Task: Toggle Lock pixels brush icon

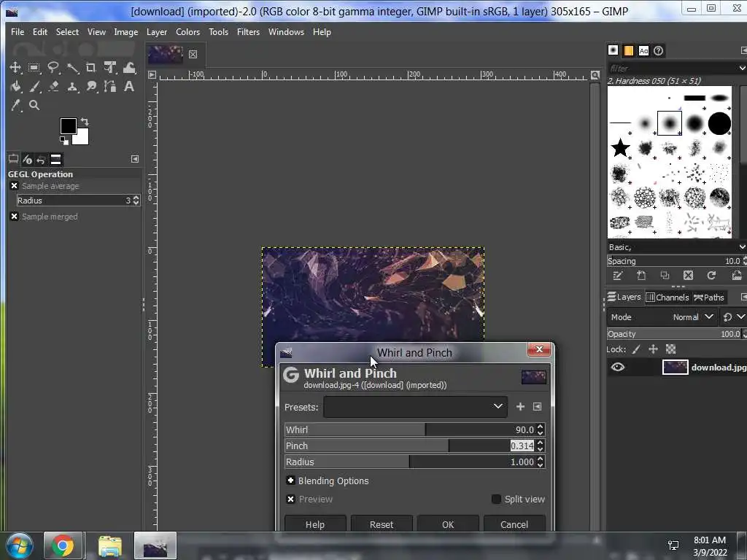Action: (636, 349)
